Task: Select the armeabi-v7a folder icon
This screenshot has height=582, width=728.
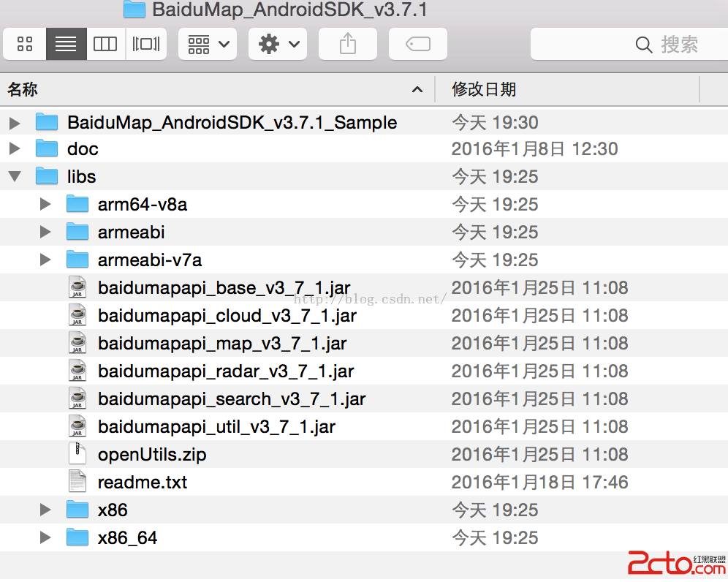Action: [77, 259]
